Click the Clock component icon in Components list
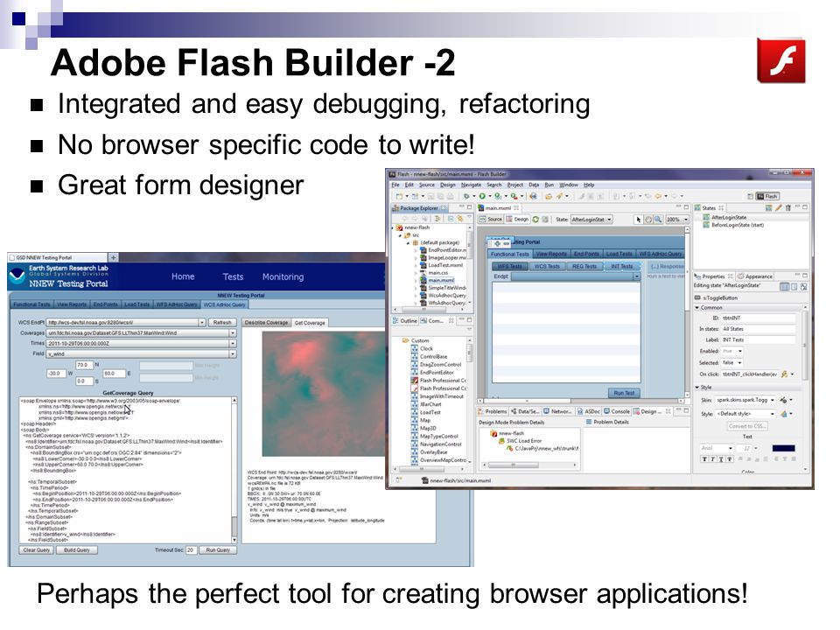Image resolution: width=840 pixels, height=630 pixels. [415, 349]
